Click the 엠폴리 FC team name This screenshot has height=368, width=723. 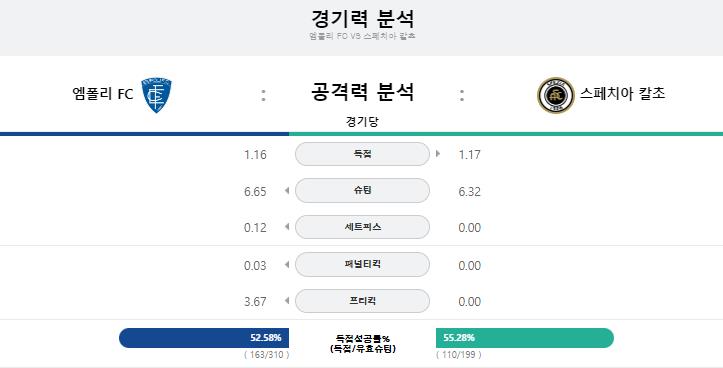click(x=103, y=94)
